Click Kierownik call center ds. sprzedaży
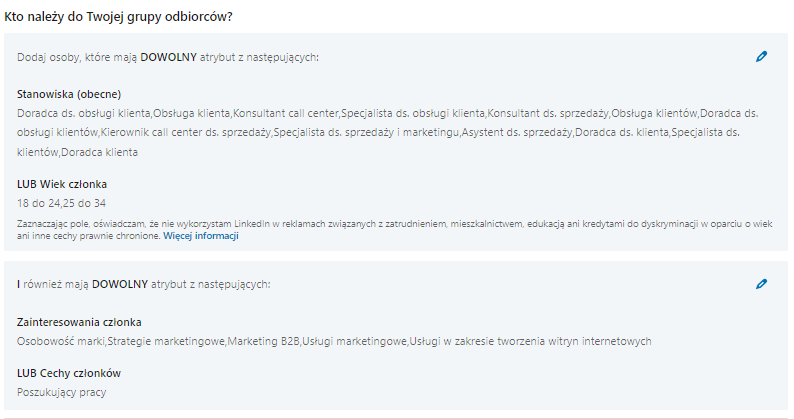The height and width of the screenshot is (419, 794). coord(185,132)
